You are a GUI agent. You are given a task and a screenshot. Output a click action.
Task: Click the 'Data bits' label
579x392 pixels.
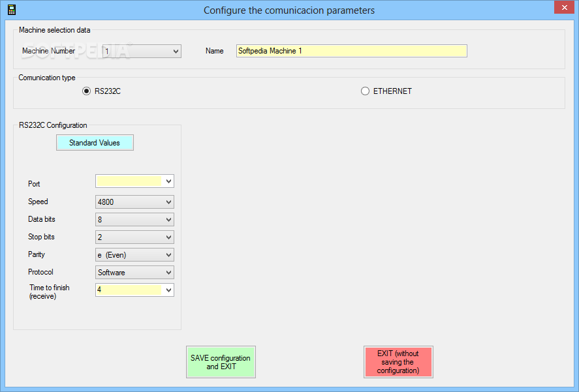[41, 219]
